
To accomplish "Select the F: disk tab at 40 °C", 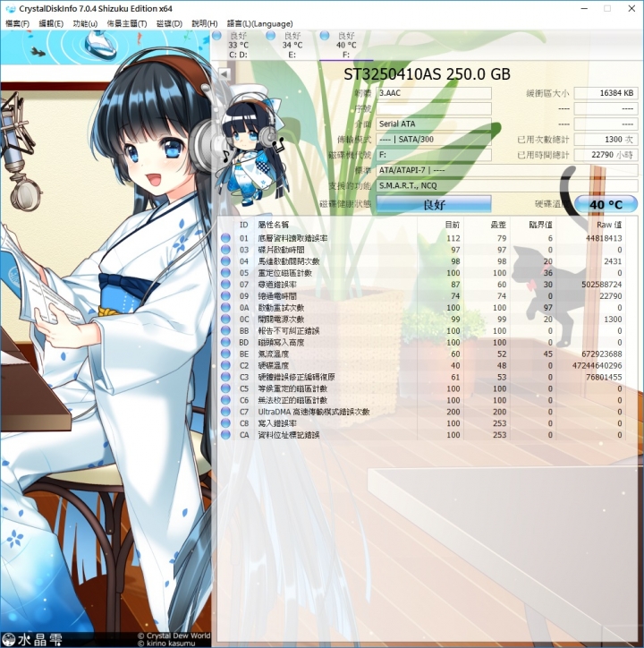I will (346, 45).
